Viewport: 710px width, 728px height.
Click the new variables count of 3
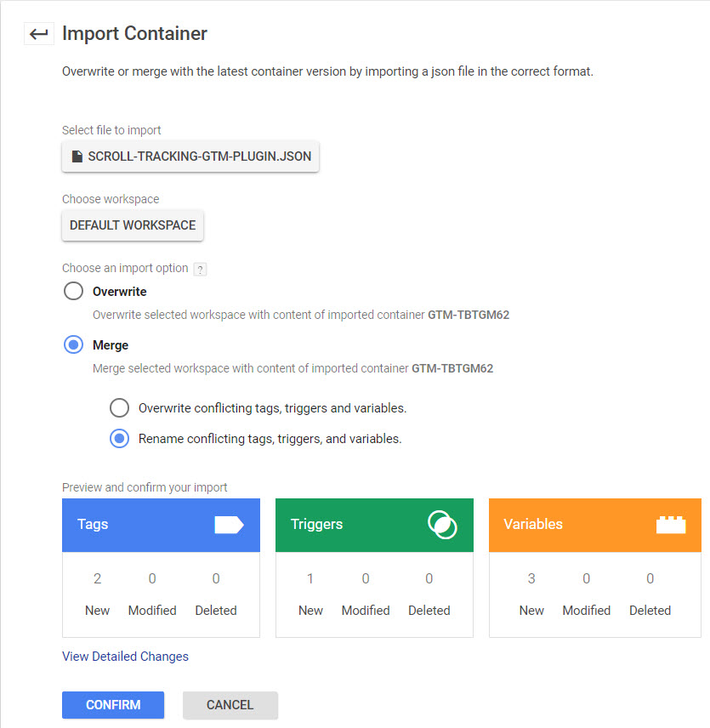click(x=531, y=579)
